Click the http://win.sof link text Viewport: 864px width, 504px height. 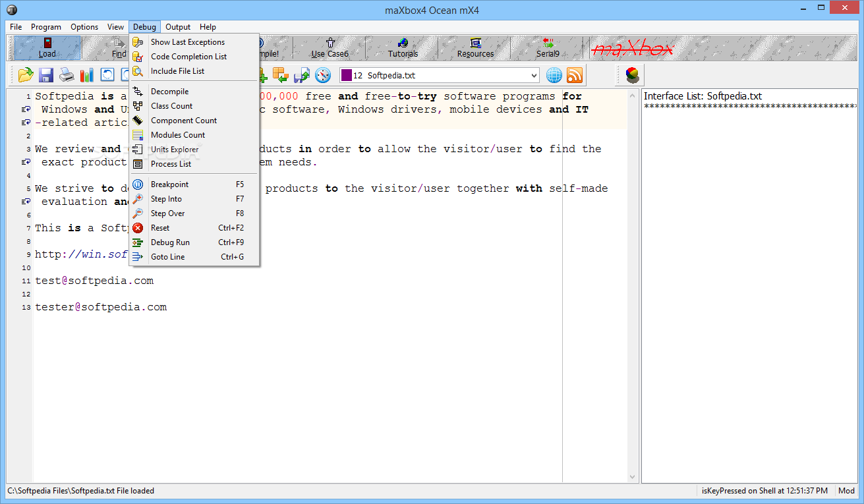[81, 254]
